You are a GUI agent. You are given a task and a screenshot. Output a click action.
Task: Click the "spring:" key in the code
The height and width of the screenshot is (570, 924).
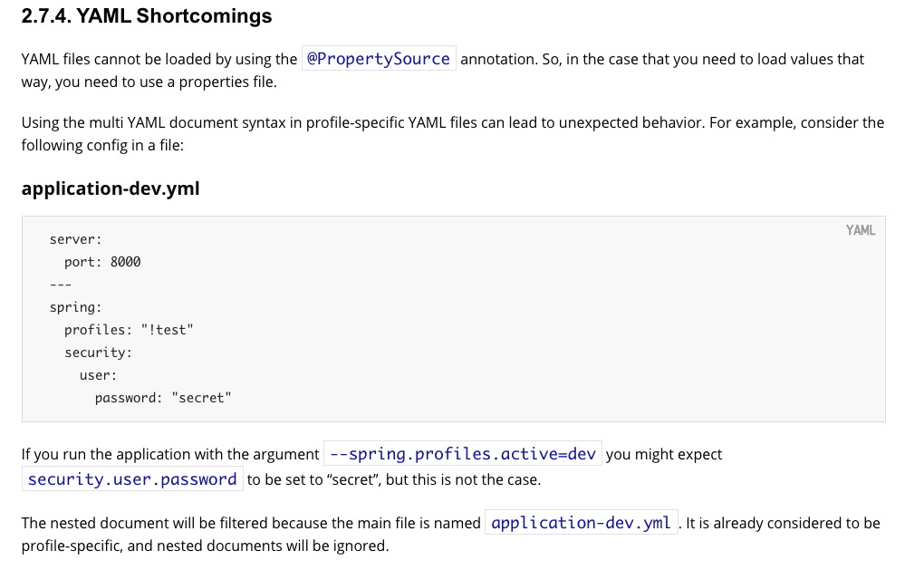pyautogui.click(x=76, y=307)
